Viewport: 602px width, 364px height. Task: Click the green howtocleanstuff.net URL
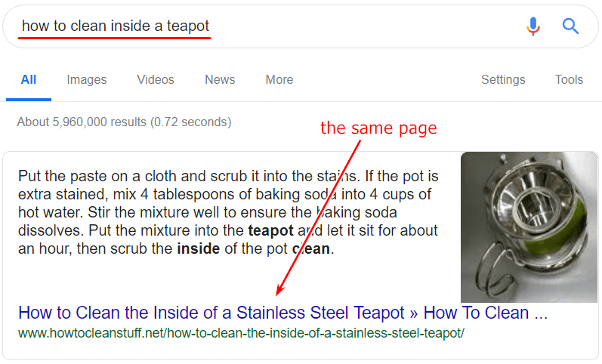[241, 333]
